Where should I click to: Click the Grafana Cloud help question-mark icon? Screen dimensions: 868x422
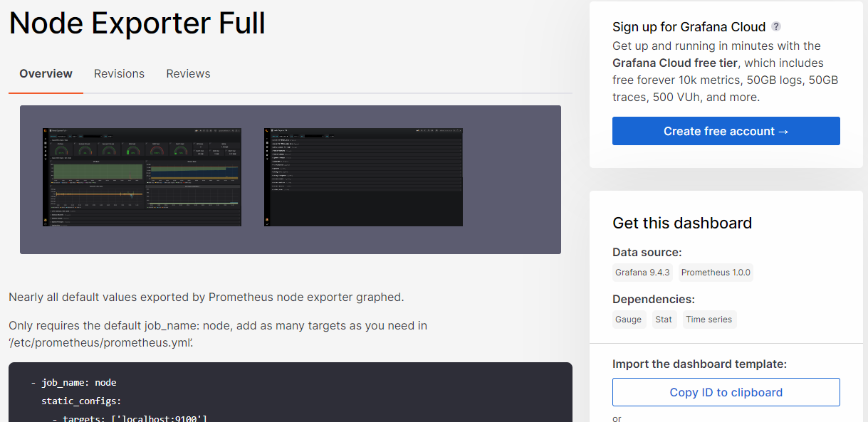[x=776, y=26]
